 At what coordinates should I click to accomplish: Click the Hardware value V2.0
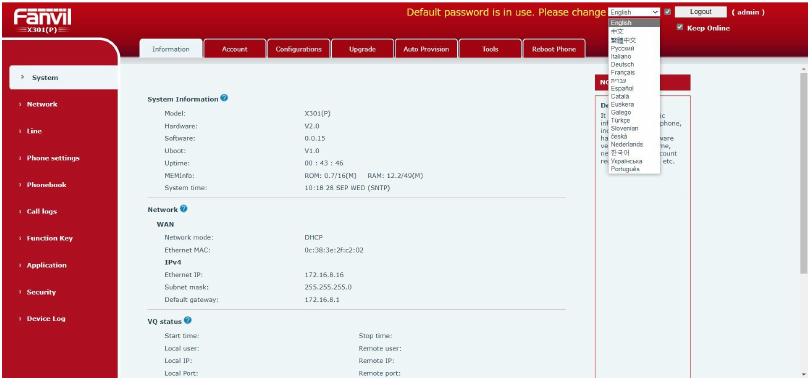[312, 126]
